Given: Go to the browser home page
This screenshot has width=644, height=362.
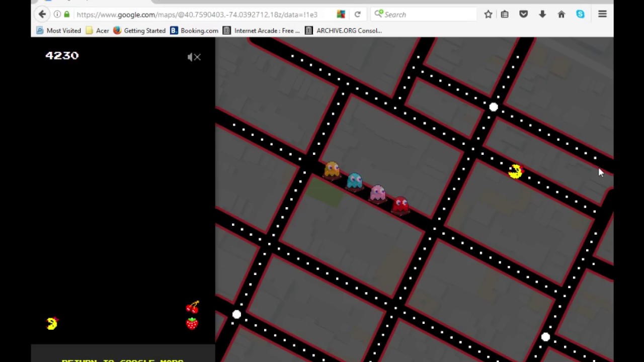Looking at the screenshot, I should (561, 15).
